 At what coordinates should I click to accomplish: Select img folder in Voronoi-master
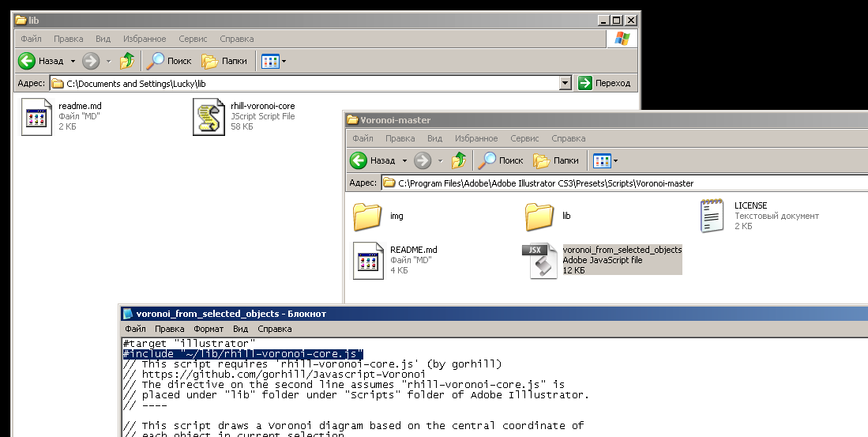(367, 216)
